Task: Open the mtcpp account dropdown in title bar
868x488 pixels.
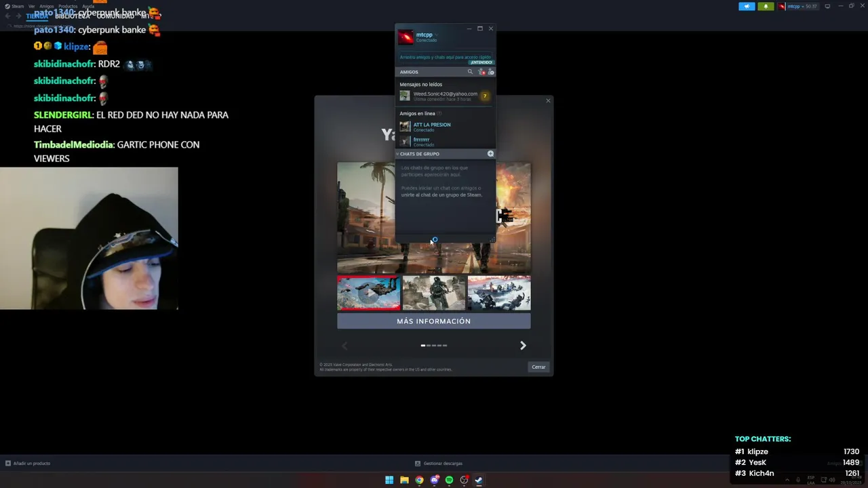Action: [798, 6]
